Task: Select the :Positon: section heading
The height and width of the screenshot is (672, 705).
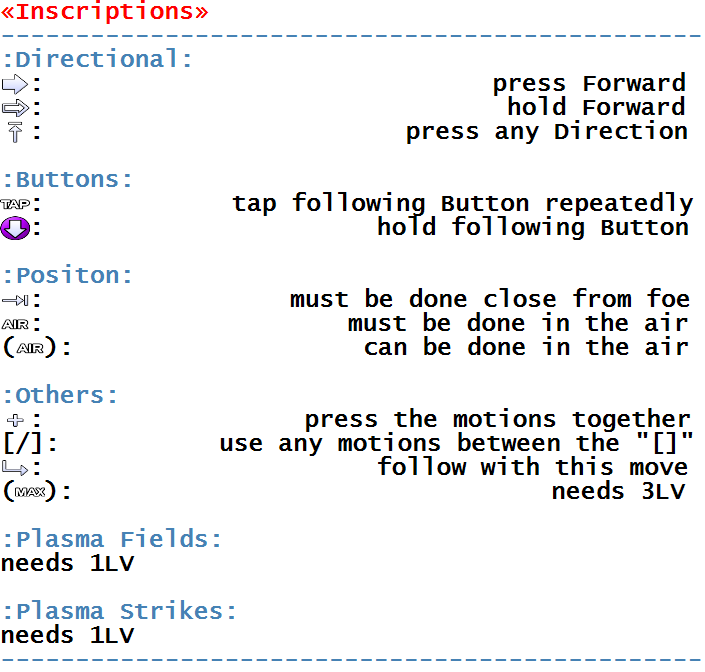Action: click(67, 275)
